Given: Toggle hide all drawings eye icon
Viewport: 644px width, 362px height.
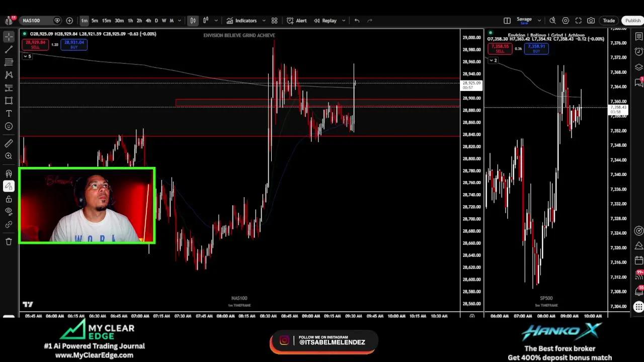Looking at the screenshot, I should coord(9,212).
